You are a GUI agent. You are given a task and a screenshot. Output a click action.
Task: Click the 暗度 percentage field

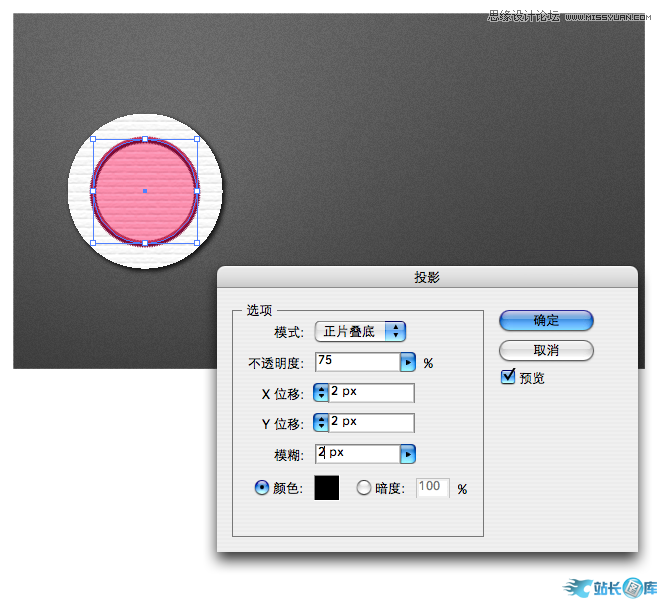(x=432, y=488)
